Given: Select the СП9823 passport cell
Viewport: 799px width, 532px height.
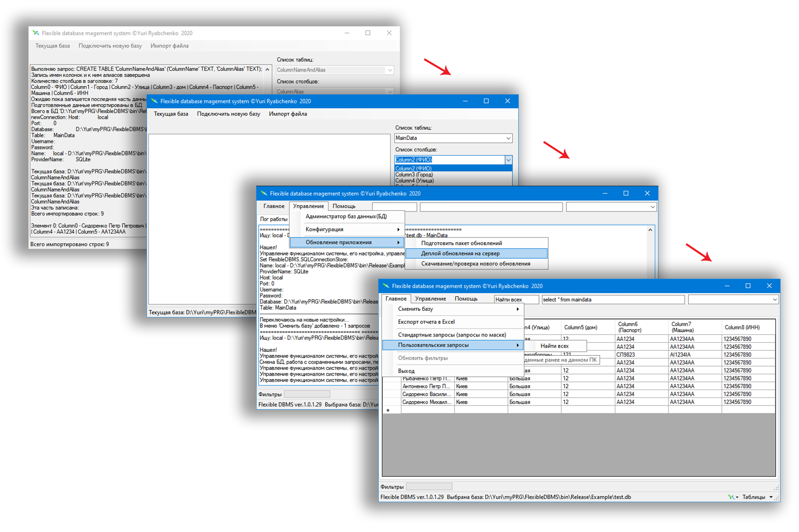Looking at the screenshot, I should pyautogui.click(x=641, y=355).
